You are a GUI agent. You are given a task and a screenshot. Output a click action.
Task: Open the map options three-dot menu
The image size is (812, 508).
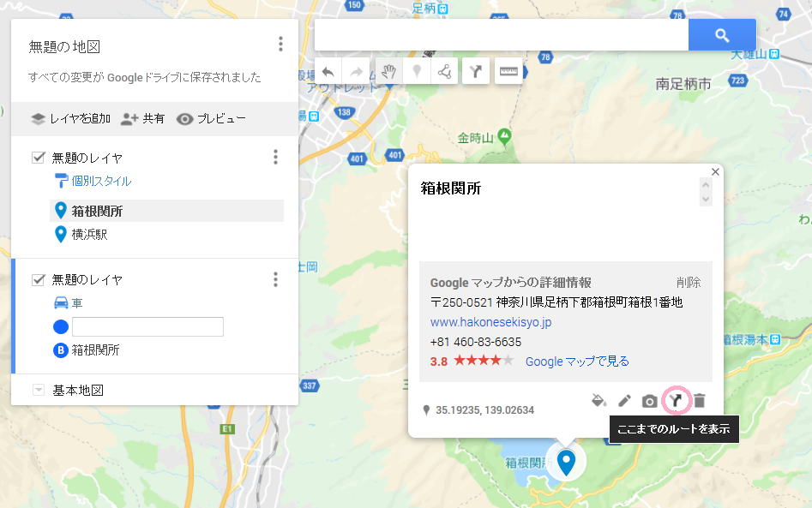click(280, 44)
